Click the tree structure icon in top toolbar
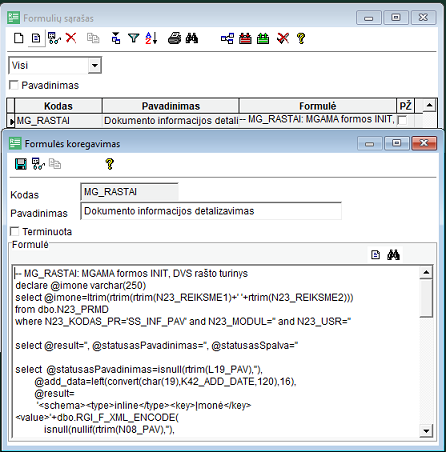This screenshot has width=446, height=452. tap(227, 38)
